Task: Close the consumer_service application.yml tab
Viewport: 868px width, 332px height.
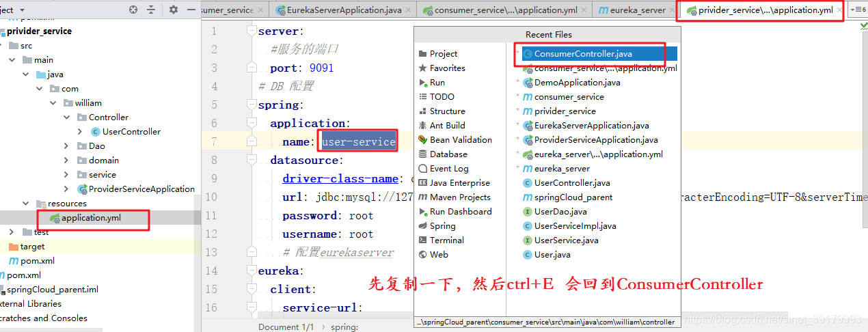Action: point(584,10)
